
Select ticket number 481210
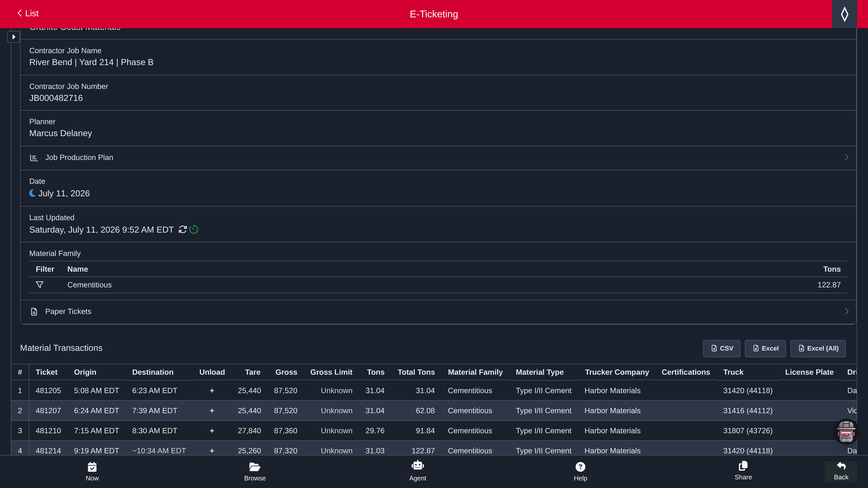[48, 431]
